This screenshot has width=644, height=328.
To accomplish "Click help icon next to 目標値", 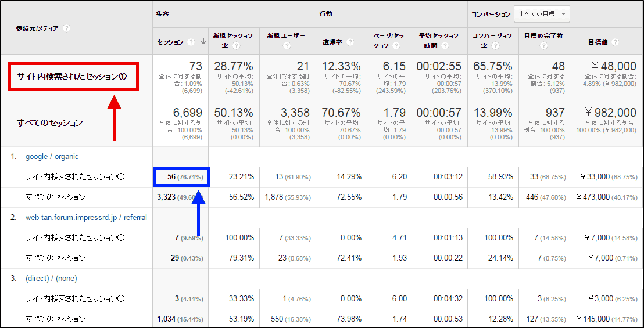I will [615, 42].
